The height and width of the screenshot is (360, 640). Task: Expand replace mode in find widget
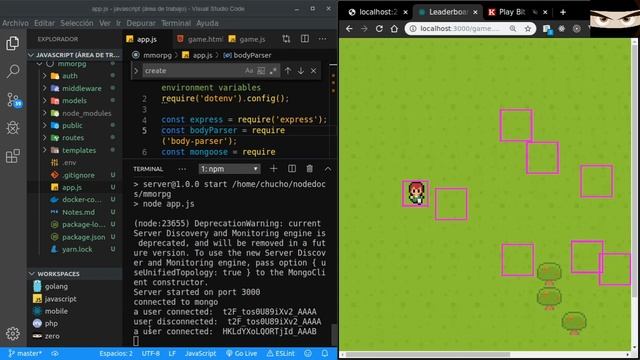(x=136, y=71)
